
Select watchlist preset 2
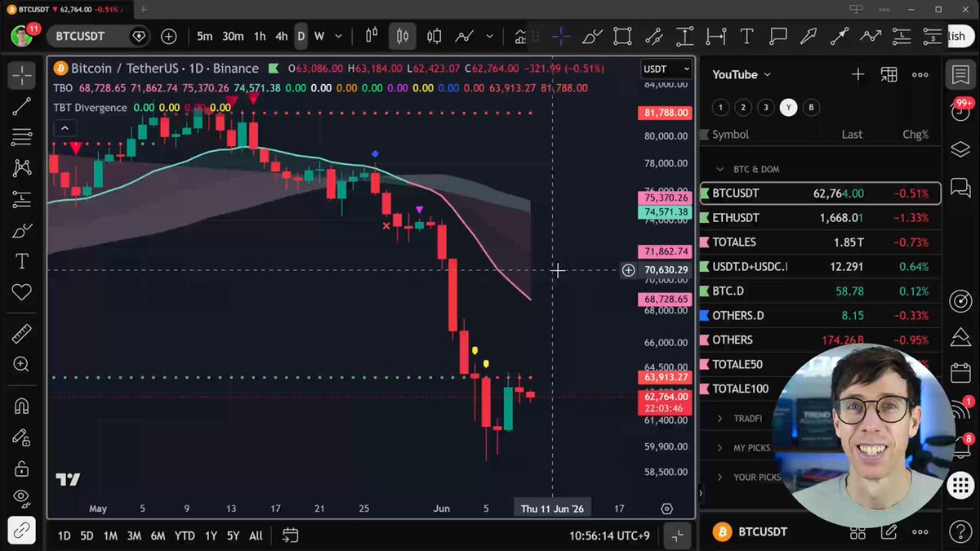click(x=742, y=107)
